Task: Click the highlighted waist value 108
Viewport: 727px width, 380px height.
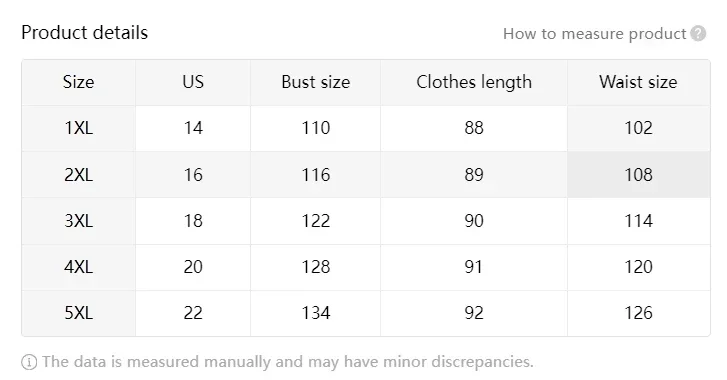Action: click(x=638, y=175)
